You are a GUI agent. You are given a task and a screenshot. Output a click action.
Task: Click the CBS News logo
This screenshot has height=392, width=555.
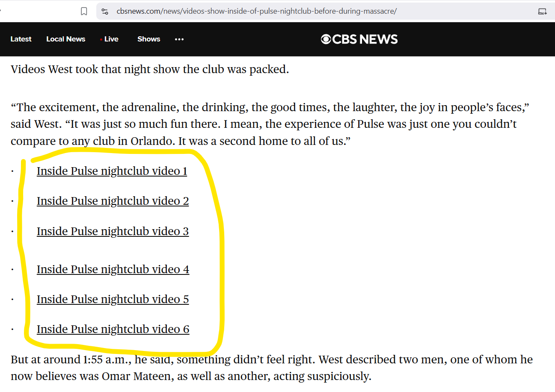coord(359,39)
